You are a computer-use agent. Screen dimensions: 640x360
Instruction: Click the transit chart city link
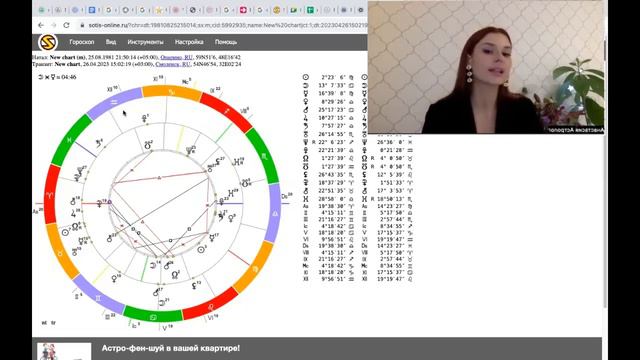click(x=173, y=64)
